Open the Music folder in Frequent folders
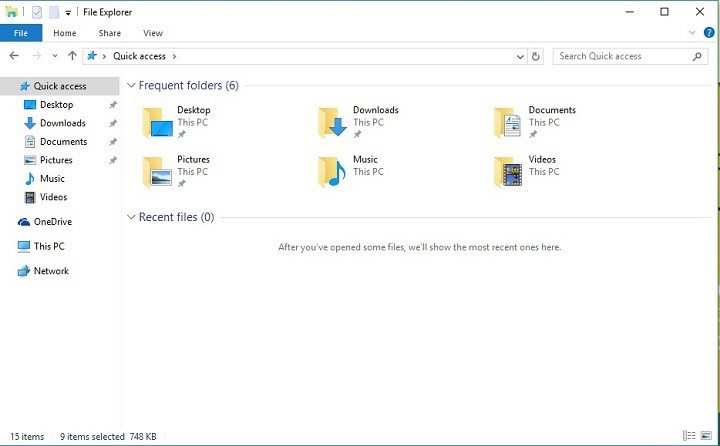 [333, 172]
